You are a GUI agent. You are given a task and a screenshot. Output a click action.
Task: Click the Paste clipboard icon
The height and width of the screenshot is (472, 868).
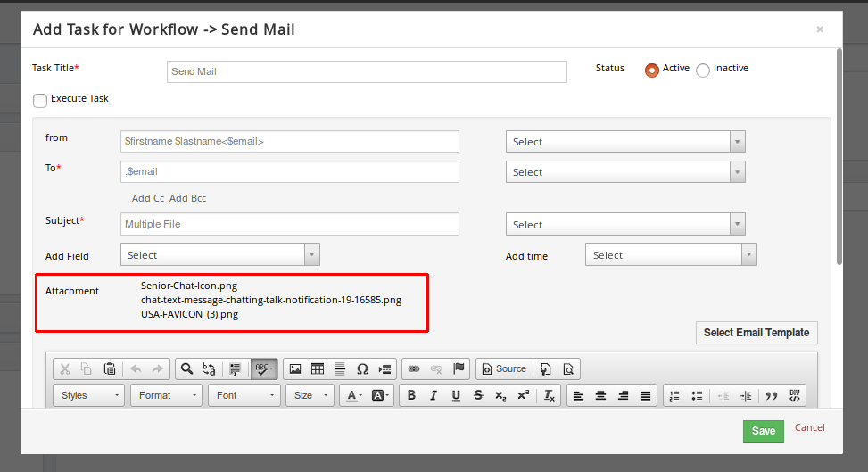click(x=110, y=369)
